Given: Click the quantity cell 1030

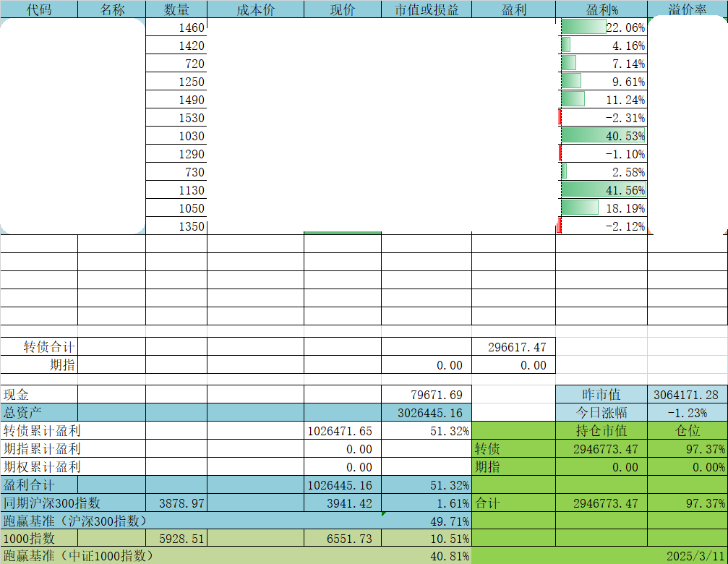Looking at the screenshot, I should [176, 136].
